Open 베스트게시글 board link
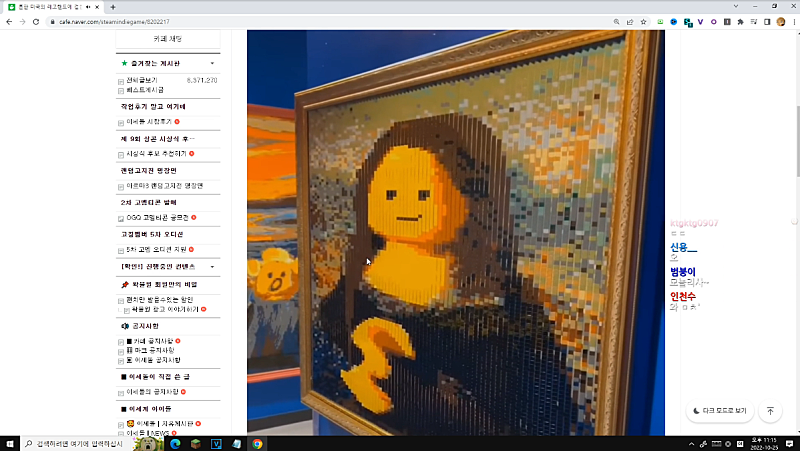The image size is (800, 451). [145, 90]
